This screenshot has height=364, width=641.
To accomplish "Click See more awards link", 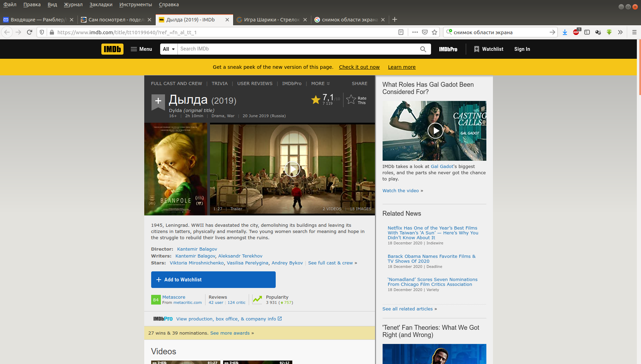I will tap(230, 333).
